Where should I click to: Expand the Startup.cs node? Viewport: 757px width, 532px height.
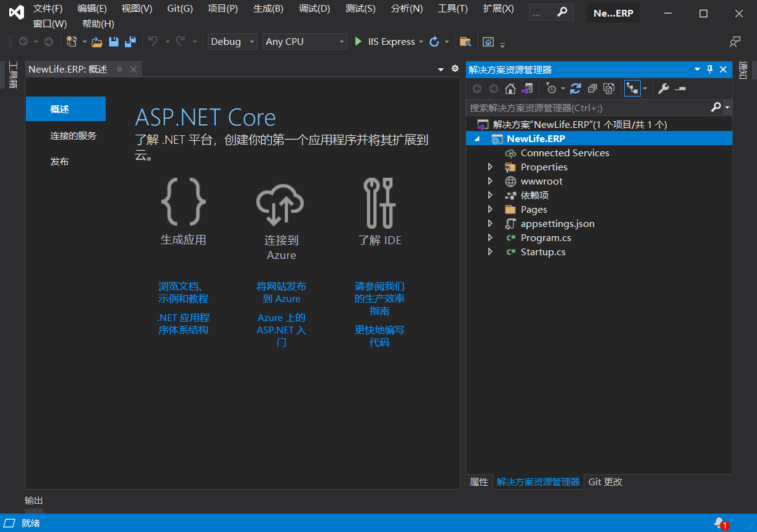tap(490, 252)
